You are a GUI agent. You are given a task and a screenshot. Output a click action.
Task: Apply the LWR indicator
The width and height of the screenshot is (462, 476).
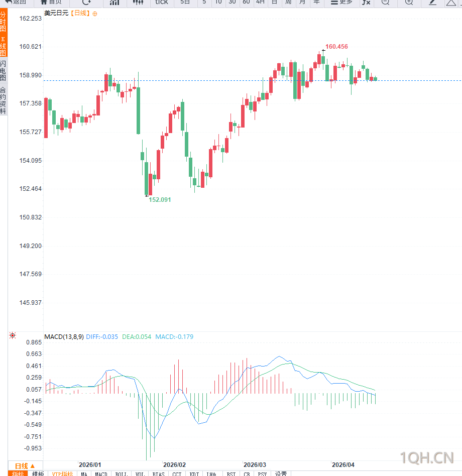click(211, 473)
